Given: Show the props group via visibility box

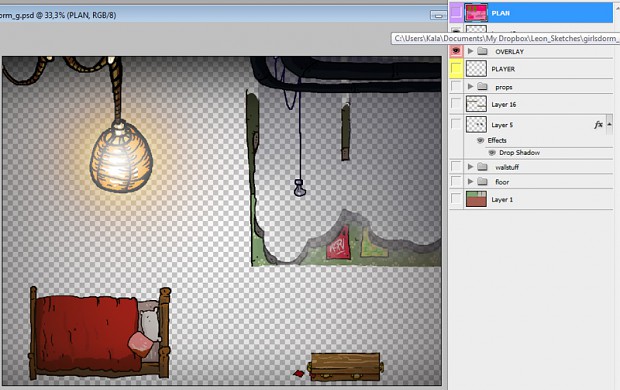Looking at the screenshot, I should tap(456, 86).
